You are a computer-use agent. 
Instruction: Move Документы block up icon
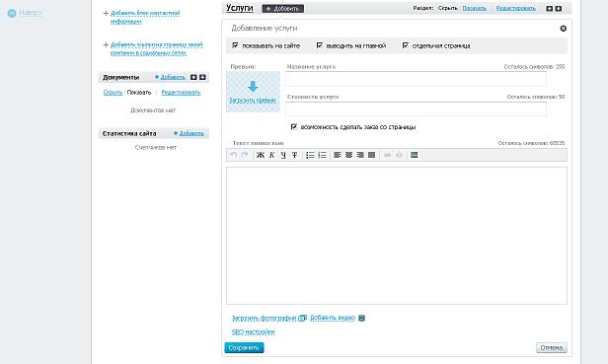[193, 77]
